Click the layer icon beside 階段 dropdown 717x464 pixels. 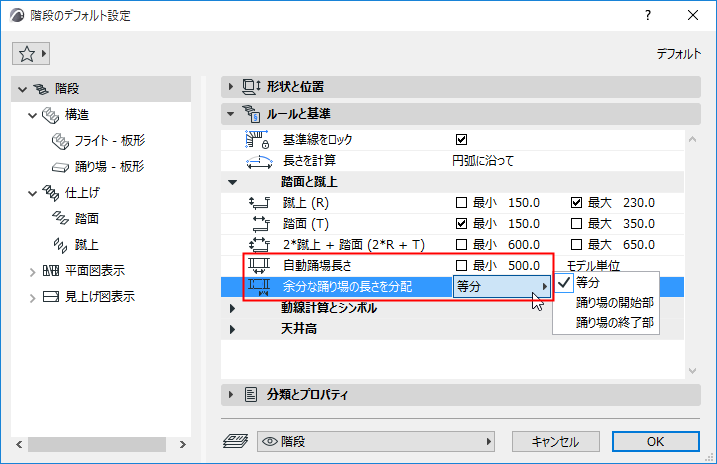(235, 442)
